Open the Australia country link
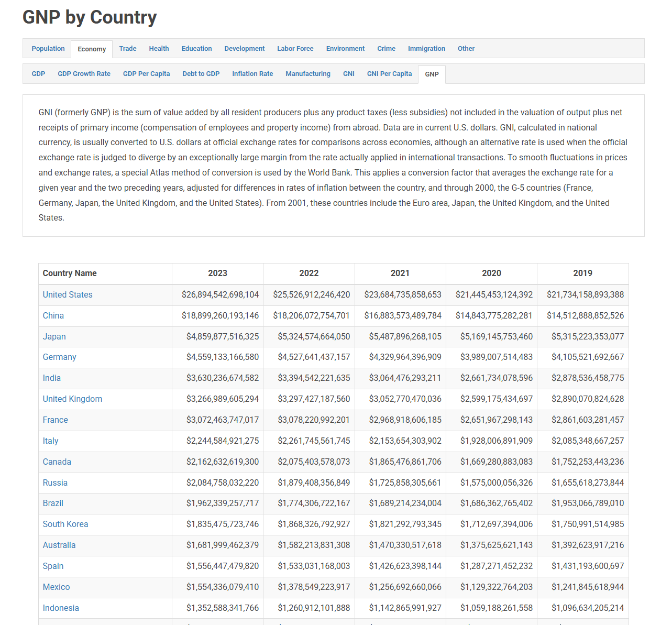Screen dimensions: 672x625 [59, 545]
